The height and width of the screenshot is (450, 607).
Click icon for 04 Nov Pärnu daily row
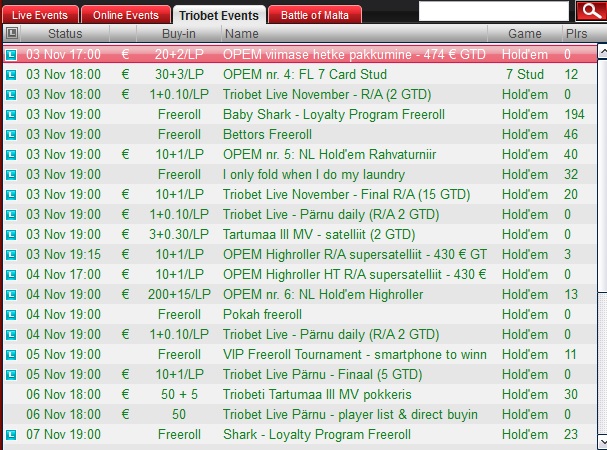point(11,335)
